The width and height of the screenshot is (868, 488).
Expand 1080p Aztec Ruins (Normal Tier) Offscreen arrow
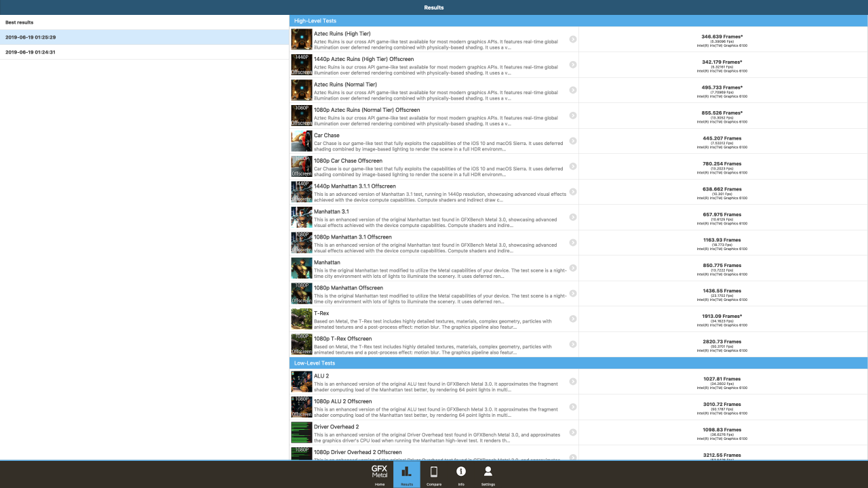pos(573,115)
